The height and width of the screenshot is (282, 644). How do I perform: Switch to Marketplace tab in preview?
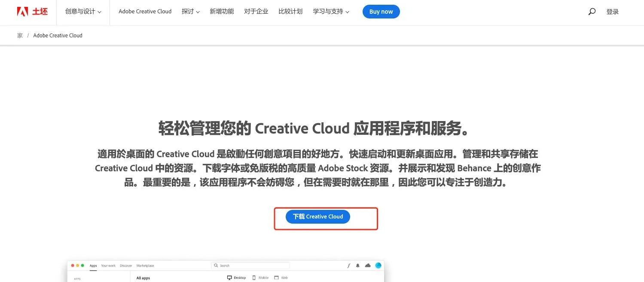pyautogui.click(x=145, y=266)
